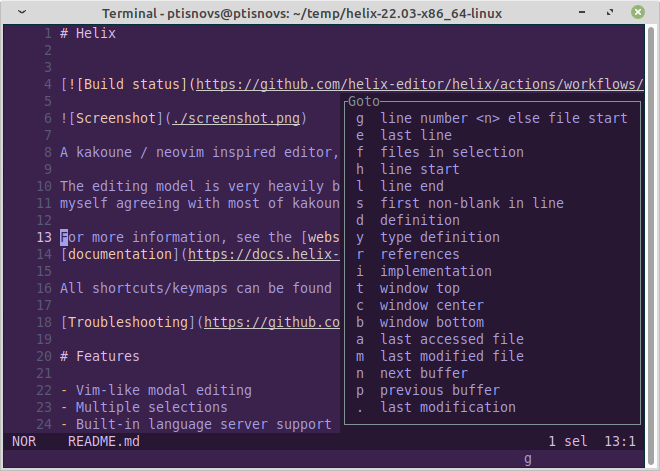
Task: Open the Build status GitHub workflows link
Action: [420, 85]
